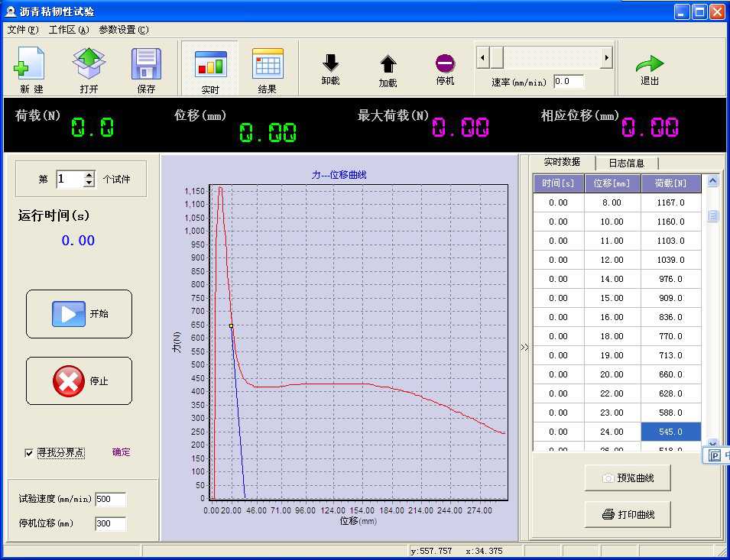This screenshot has height=560, width=730.
Task: Maximize the 沥青粘韧性试验 window
Action: (699, 11)
